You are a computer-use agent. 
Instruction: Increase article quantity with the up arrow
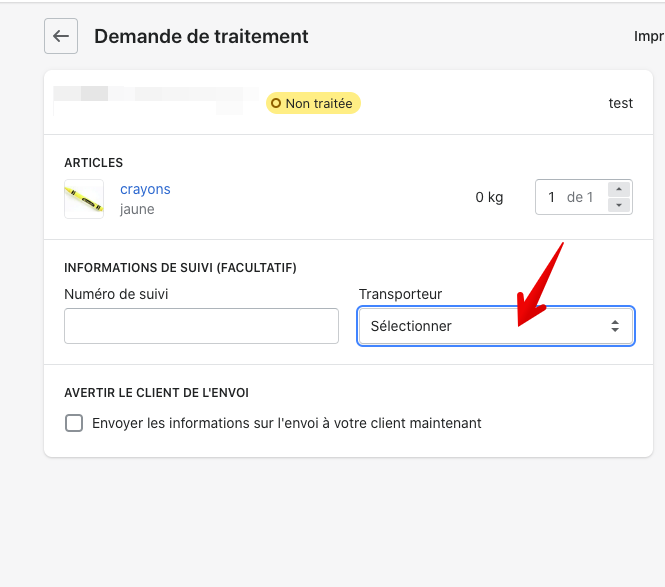tap(619, 189)
